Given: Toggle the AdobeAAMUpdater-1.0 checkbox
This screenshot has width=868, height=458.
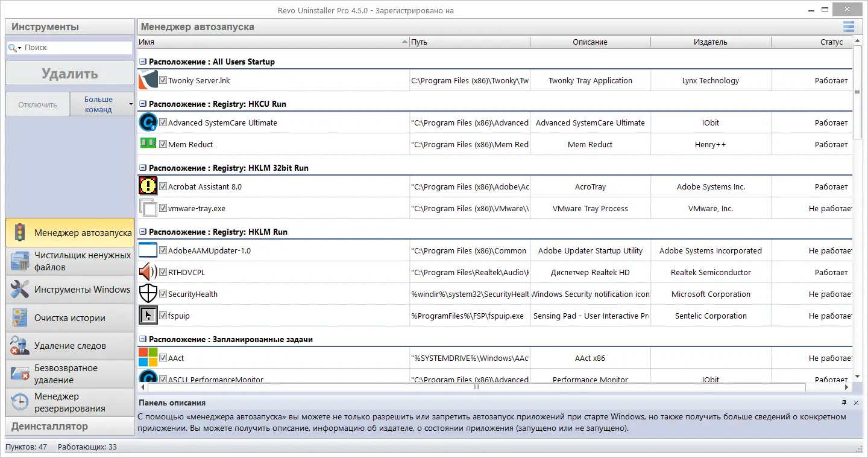Looking at the screenshot, I should 163,250.
